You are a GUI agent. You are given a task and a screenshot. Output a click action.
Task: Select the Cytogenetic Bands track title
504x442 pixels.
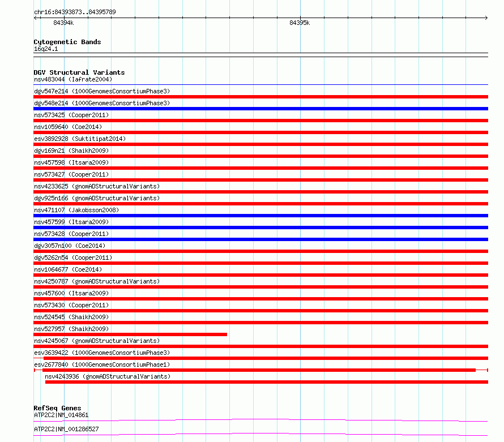pyautogui.click(x=67, y=42)
